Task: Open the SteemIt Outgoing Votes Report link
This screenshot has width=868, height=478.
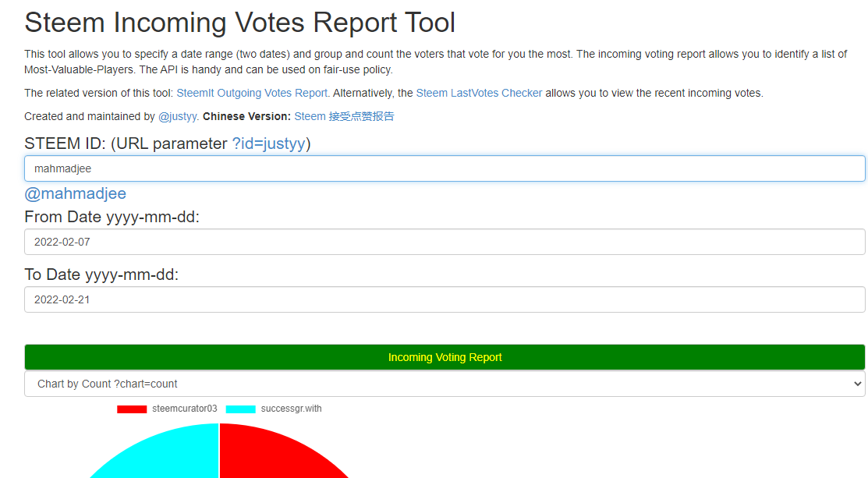Action: (252, 93)
